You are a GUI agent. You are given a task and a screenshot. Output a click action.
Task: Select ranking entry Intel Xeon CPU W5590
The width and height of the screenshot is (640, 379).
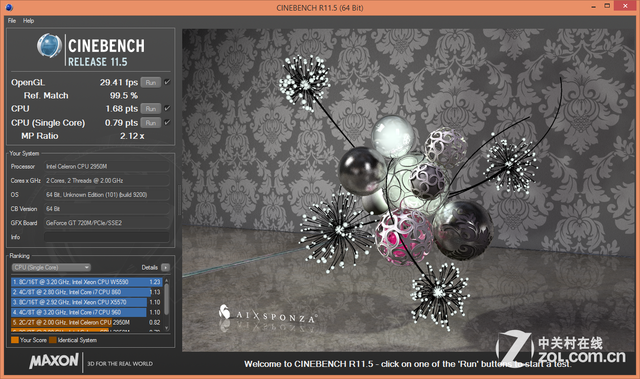[87, 282]
